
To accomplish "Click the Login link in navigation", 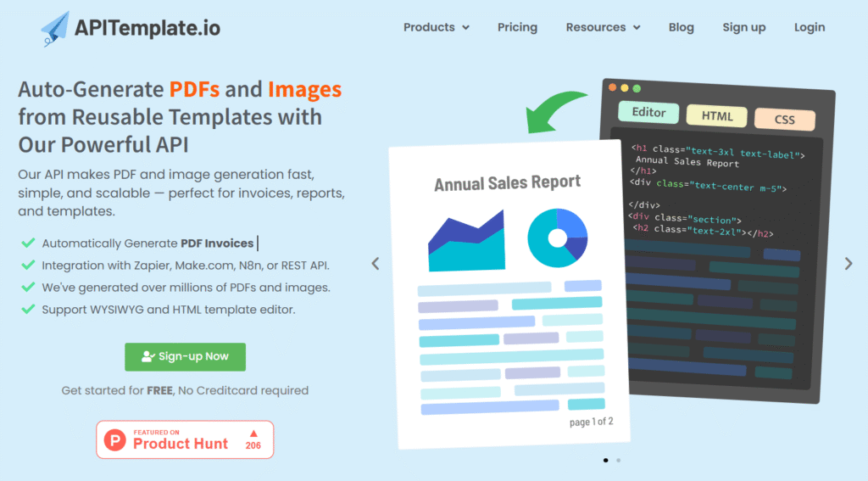I will pyautogui.click(x=809, y=27).
